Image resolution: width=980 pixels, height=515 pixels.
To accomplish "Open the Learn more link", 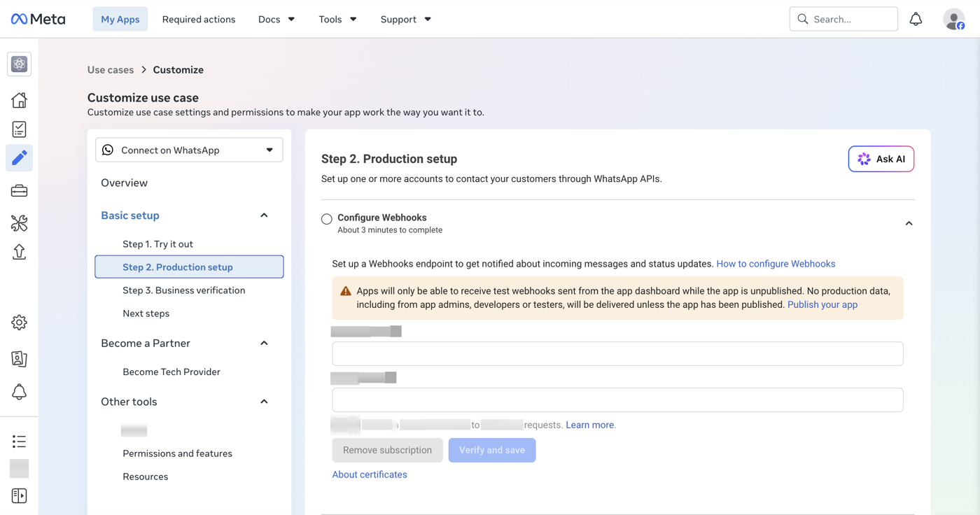I will tap(590, 425).
